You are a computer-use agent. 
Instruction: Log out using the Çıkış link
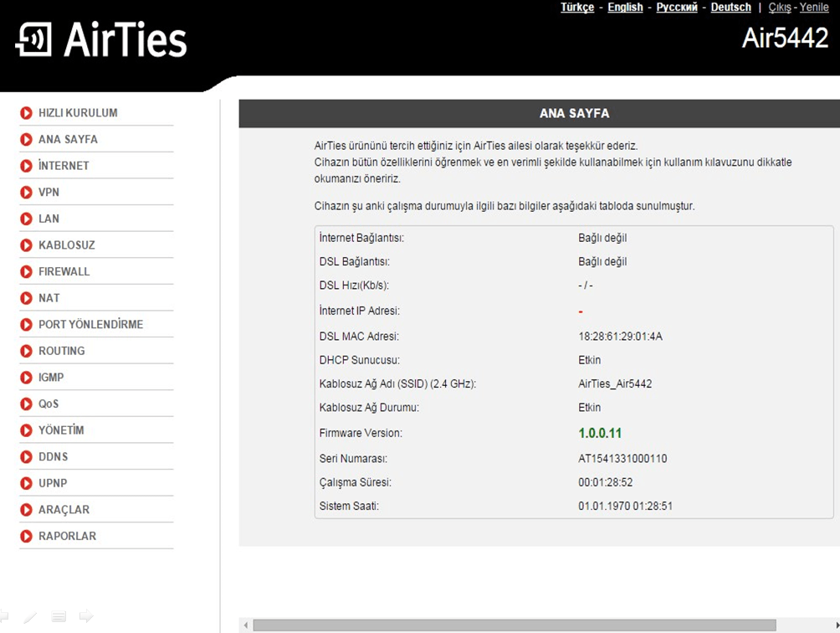pos(779,8)
